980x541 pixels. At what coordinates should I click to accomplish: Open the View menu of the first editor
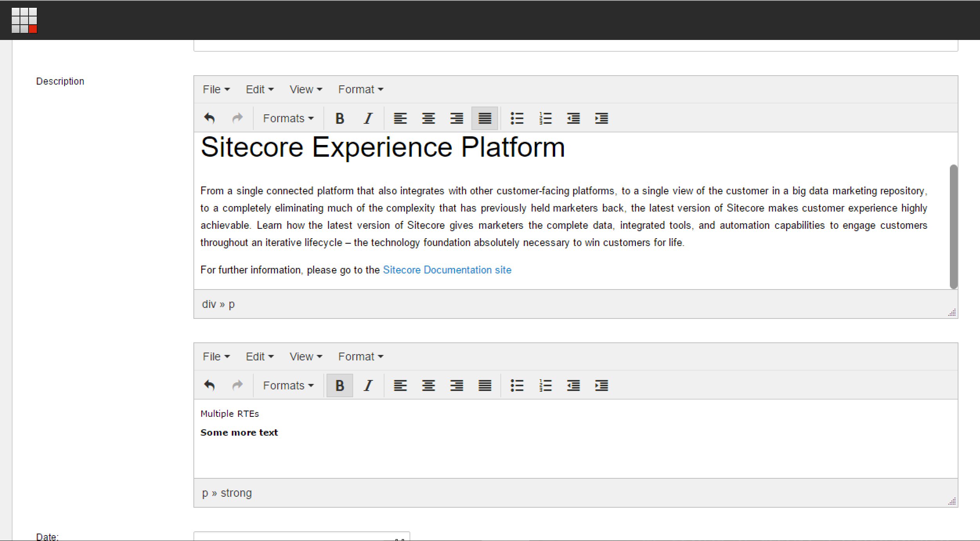click(305, 89)
